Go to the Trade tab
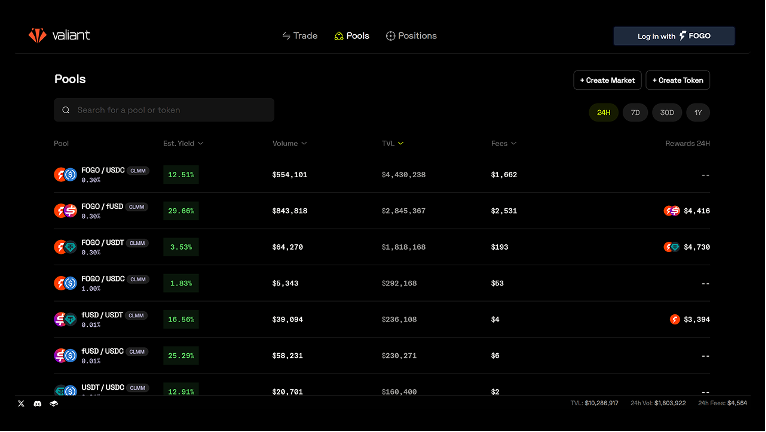The height and width of the screenshot is (432, 766). (x=300, y=36)
